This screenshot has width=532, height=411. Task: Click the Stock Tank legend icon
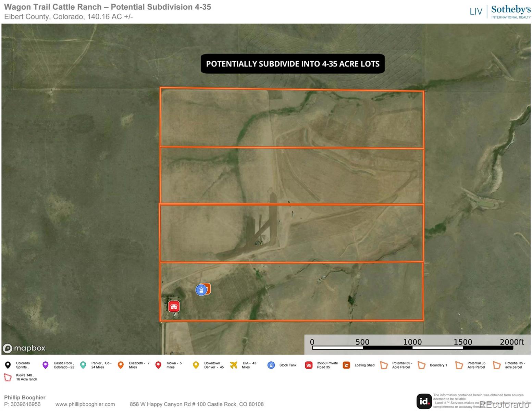tap(271, 365)
